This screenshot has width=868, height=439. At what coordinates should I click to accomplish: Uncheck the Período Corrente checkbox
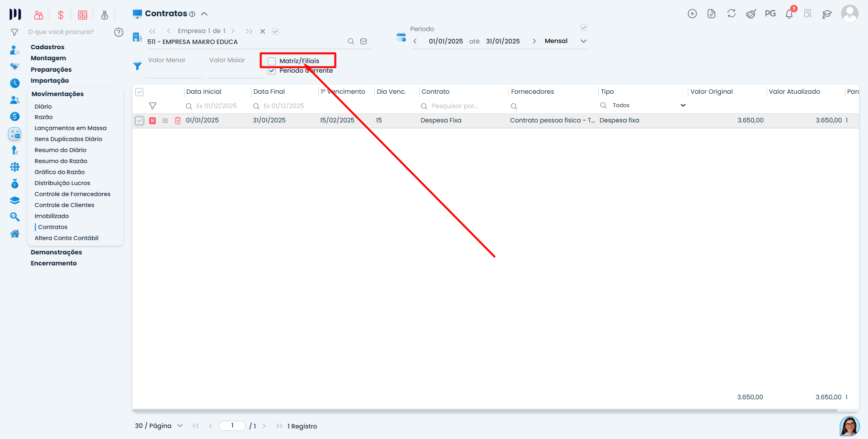[272, 71]
